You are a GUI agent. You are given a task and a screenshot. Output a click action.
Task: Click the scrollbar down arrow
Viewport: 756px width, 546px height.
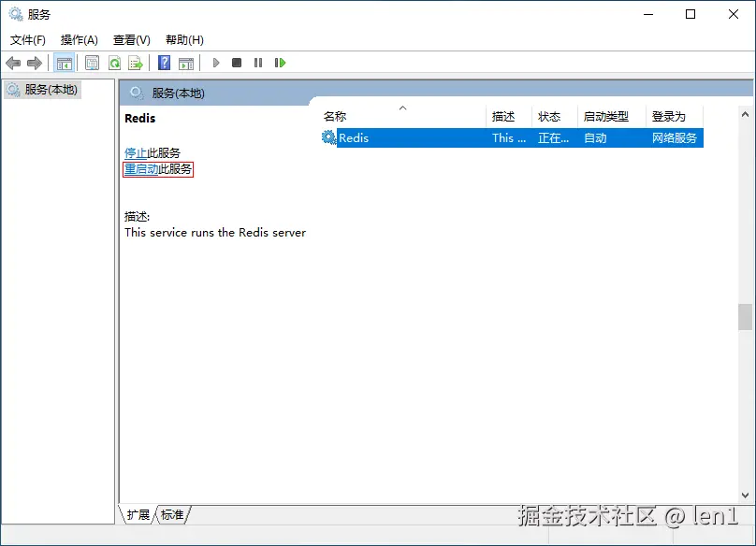tap(745, 496)
